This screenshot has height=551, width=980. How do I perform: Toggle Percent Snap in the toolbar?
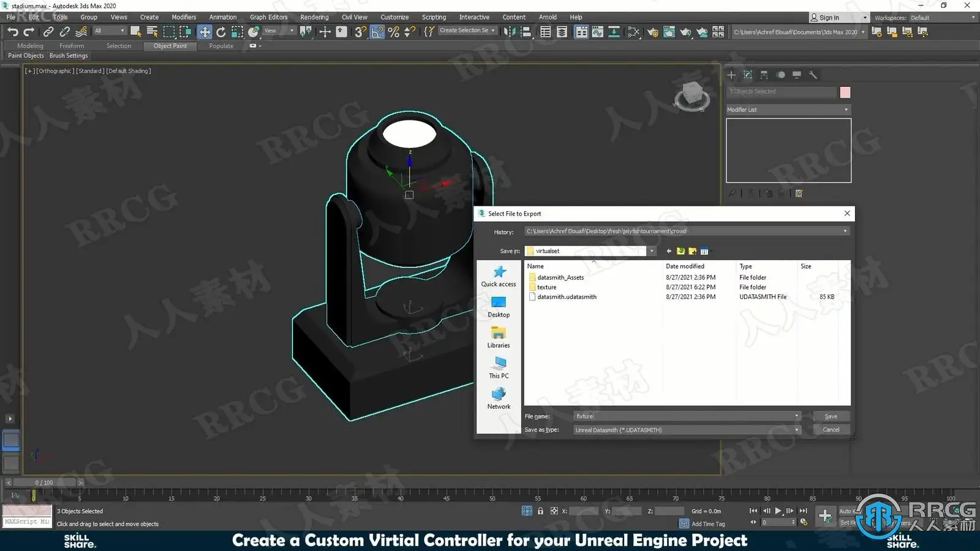pyautogui.click(x=394, y=32)
